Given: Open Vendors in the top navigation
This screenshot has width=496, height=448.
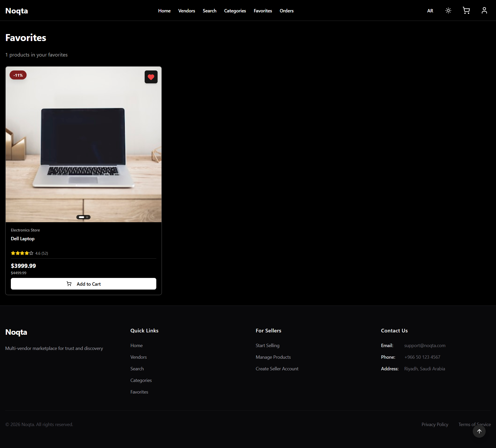Looking at the screenshot, I should pos(187,11).
